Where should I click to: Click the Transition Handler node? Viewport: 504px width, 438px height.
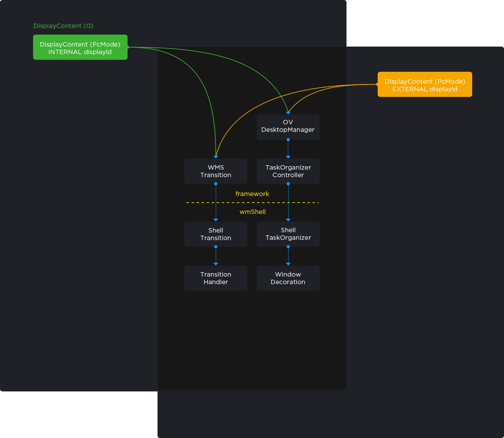216,278
